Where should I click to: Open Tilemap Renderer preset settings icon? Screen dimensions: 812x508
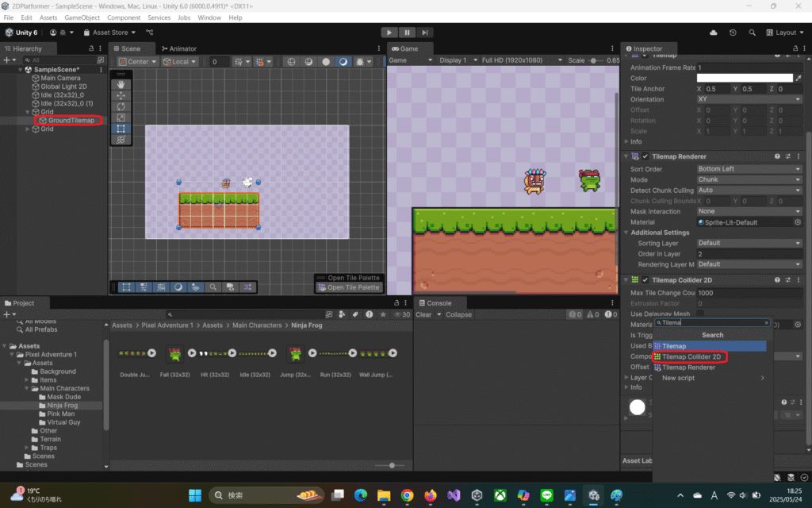787,156
